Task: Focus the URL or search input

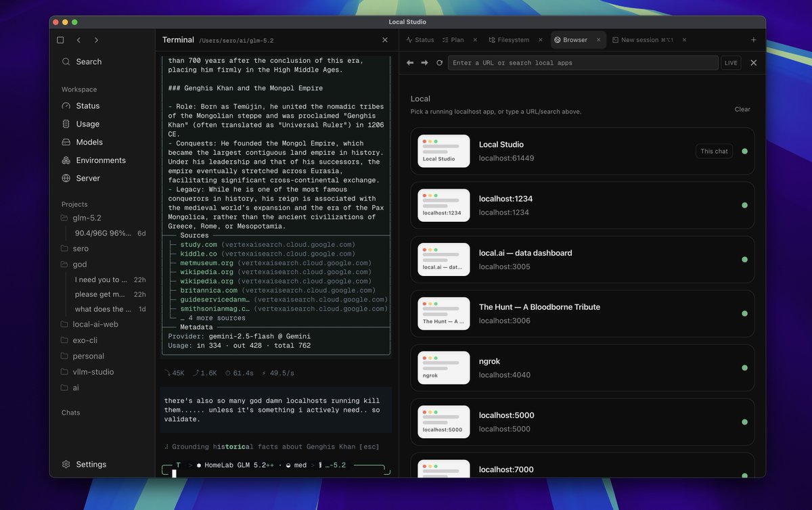Action: pos(583,63)
